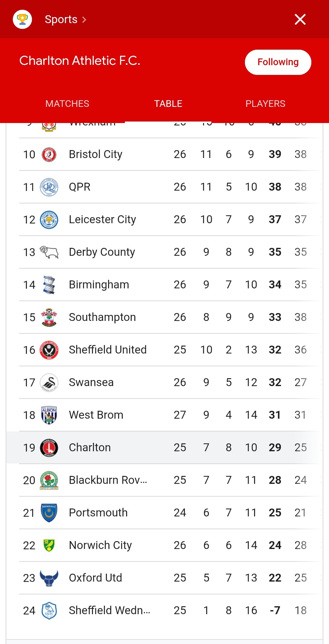Expand the Sports chevron arrow

pyautogui.click(x=84, y=20)
